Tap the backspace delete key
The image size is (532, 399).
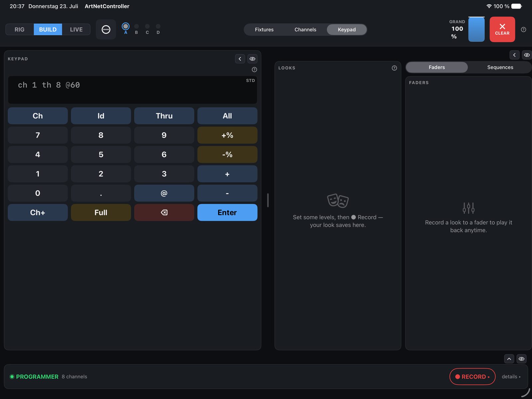click(164, 212)
